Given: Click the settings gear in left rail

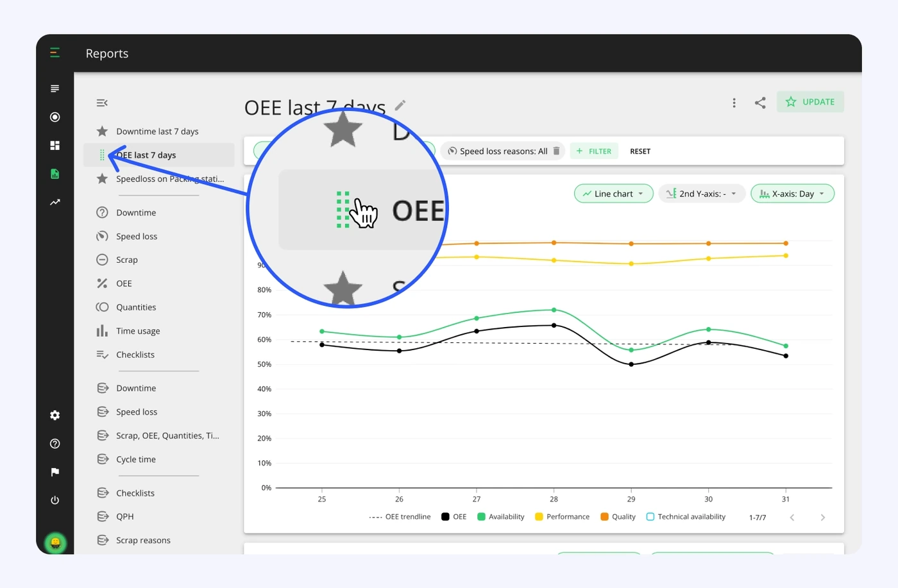Looking at the screenshot, I should point(55,416).
